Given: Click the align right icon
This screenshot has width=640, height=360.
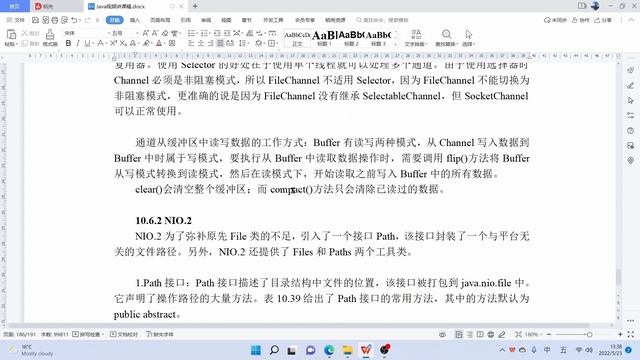Looking at the screenshot, I should pos(210,43).
